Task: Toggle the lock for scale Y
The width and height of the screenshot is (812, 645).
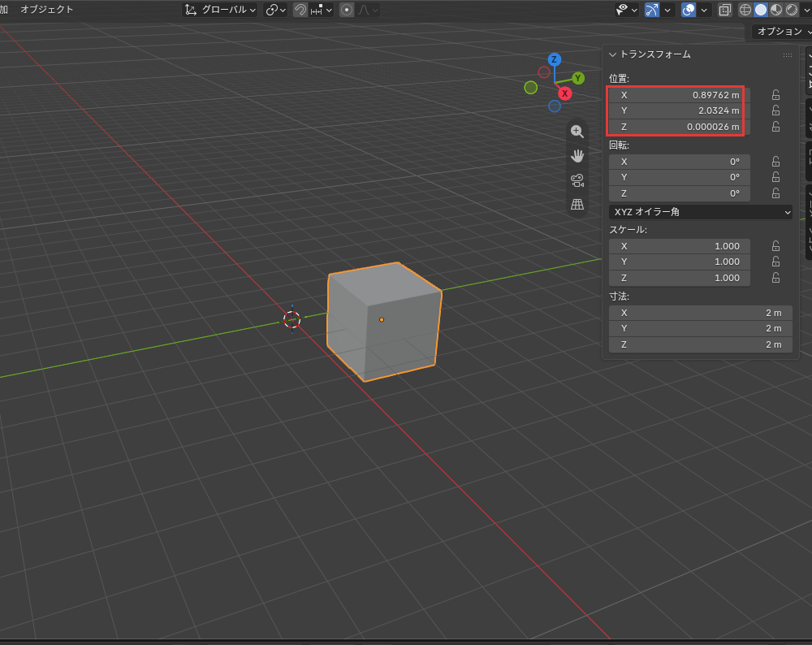Action: coord(775,262)
